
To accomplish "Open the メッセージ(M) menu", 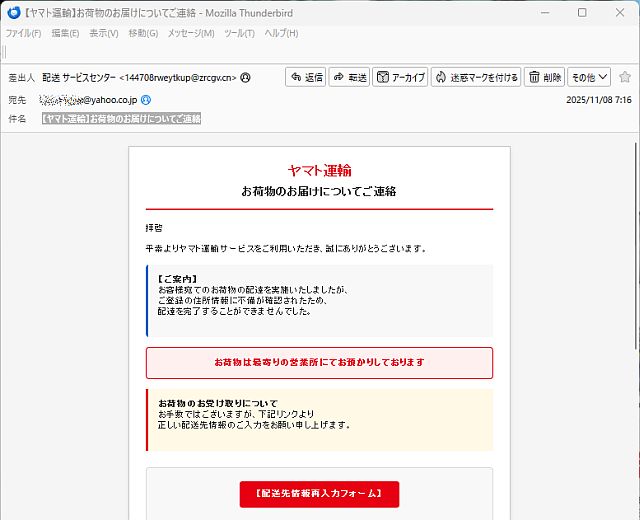I will 191,33.
